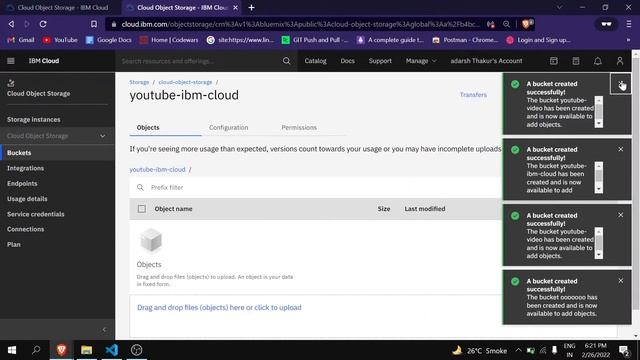Click the Storage breadcrumb link
Image resolution: width=640 pixels, height=360 pixels.
pos(139,82)
